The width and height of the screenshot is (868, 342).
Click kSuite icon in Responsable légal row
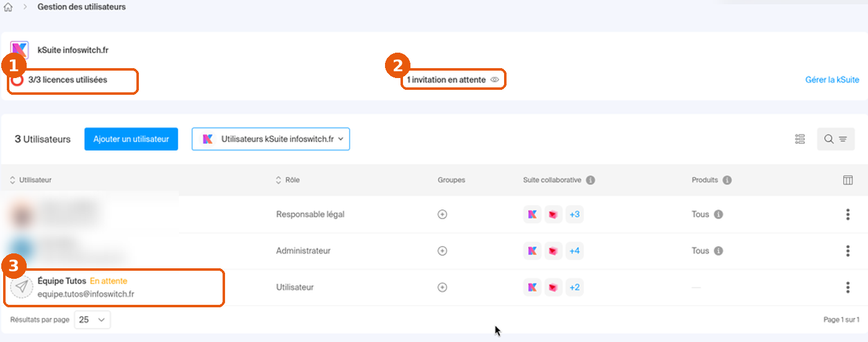click(532, 214)
